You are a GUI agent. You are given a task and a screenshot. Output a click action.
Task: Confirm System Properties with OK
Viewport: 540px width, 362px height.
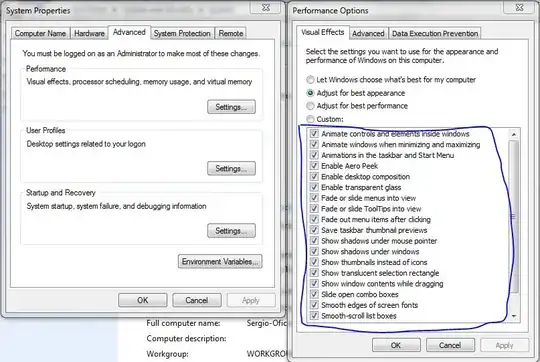click(x=143, y=300)
